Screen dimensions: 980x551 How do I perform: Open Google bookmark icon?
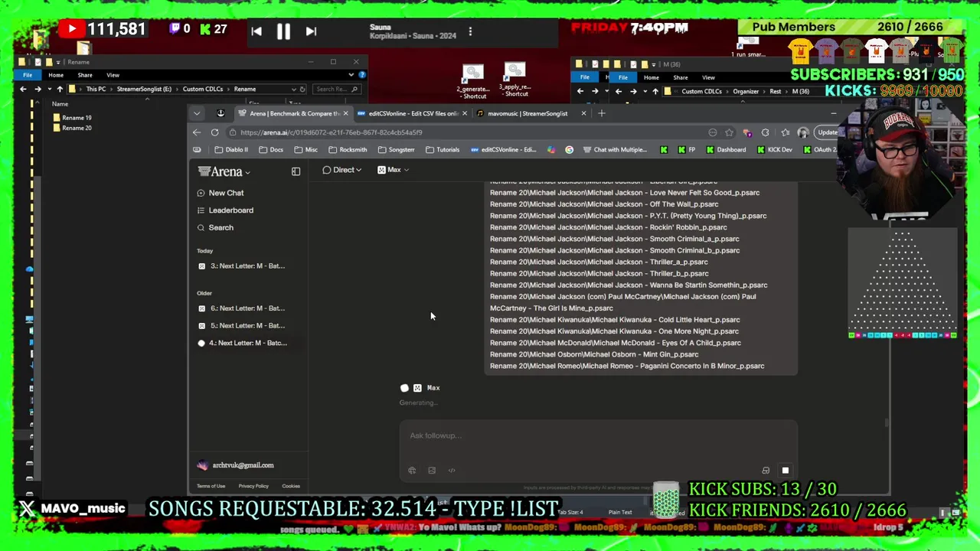point(569,150)
